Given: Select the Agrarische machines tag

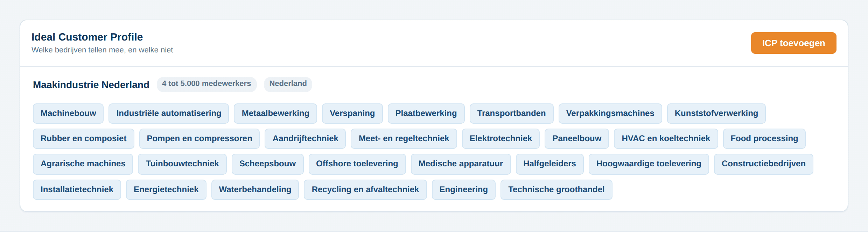Looking at the screenshot, I should (83, 164).
